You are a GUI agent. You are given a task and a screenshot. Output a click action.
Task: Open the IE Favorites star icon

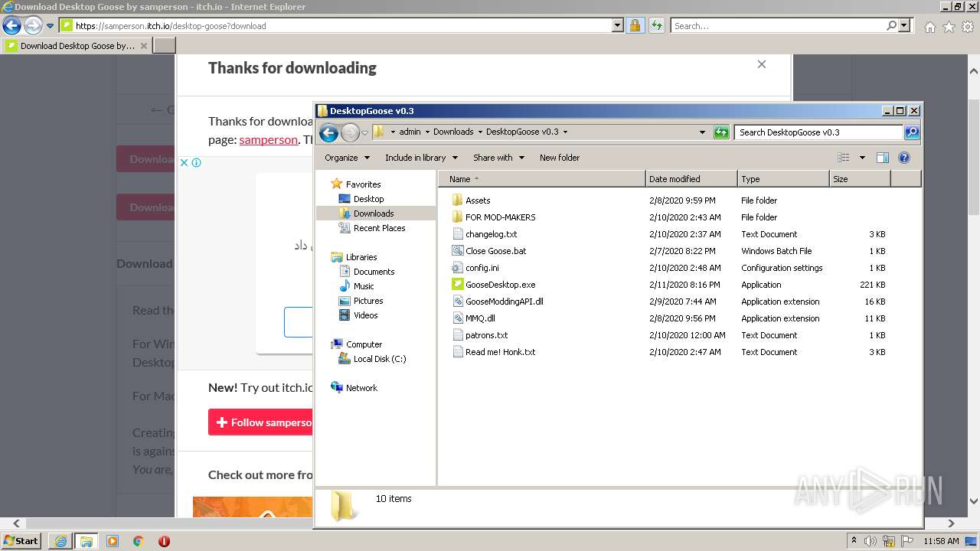(949, 27)
